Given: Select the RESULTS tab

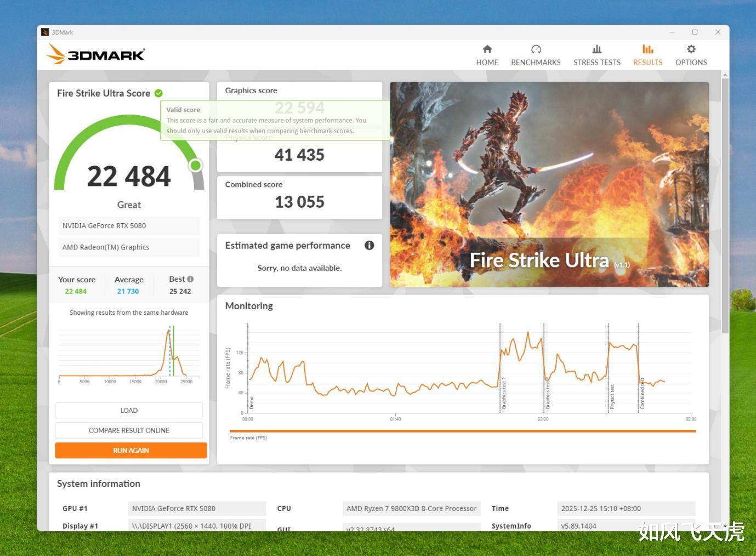Looking at the screenshot, I should coord(647,55).
